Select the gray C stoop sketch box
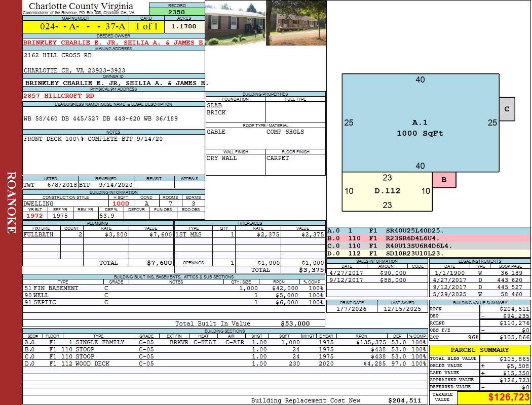532x405 pixels. pyautogui.click(x=507, y=109)
